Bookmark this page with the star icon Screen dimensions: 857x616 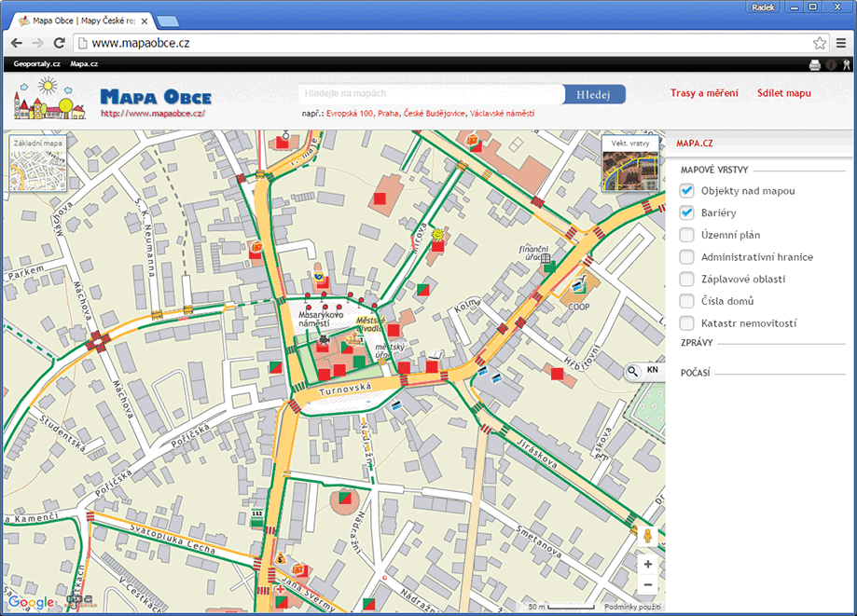coord(820,43)
